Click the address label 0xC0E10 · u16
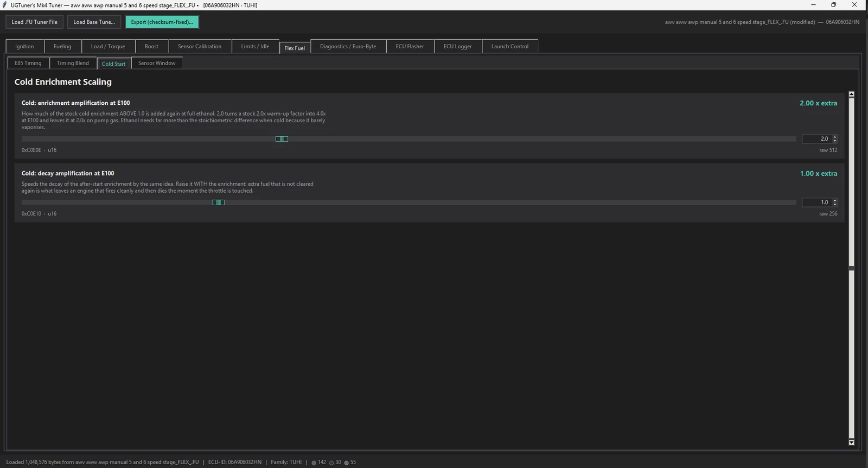868x468 pixels. point(39,214)
